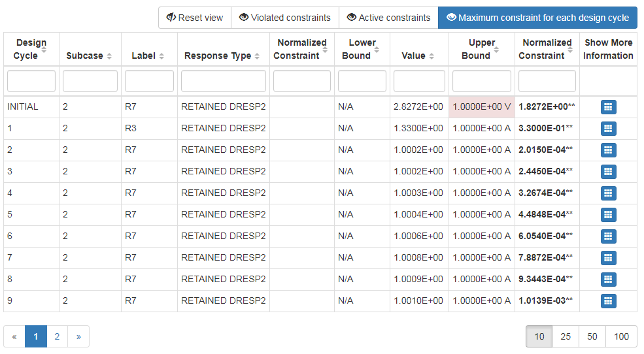The height and width of the screenshot is (354, 644).
Task: Click the Show More Information column header
Action: [608, 49]
